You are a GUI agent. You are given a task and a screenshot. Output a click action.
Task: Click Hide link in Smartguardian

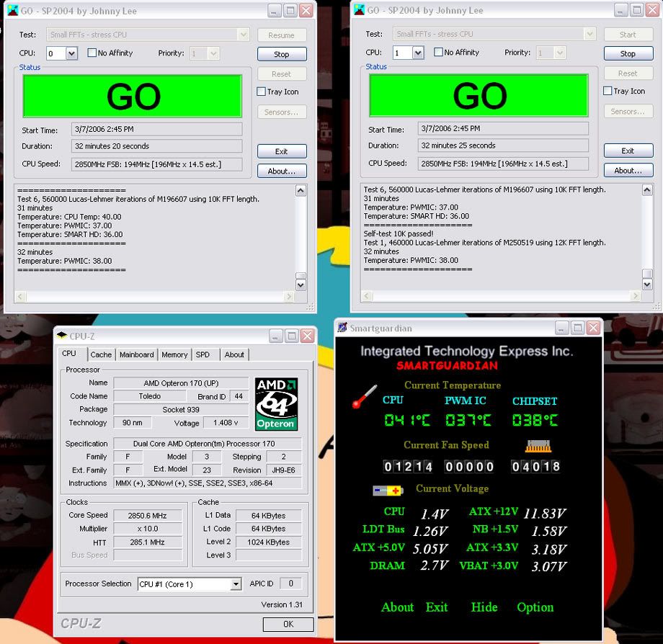(x=484, y=607)
